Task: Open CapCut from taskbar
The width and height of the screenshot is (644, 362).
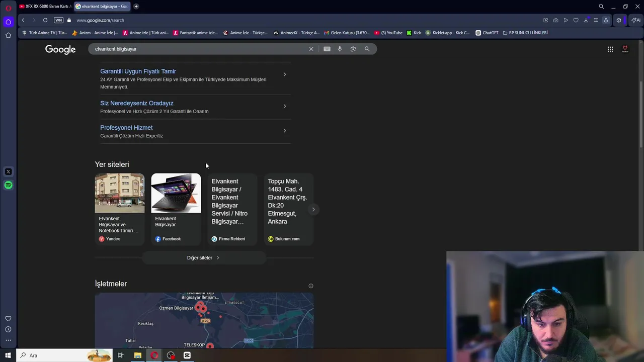Action: coord(187,355)
